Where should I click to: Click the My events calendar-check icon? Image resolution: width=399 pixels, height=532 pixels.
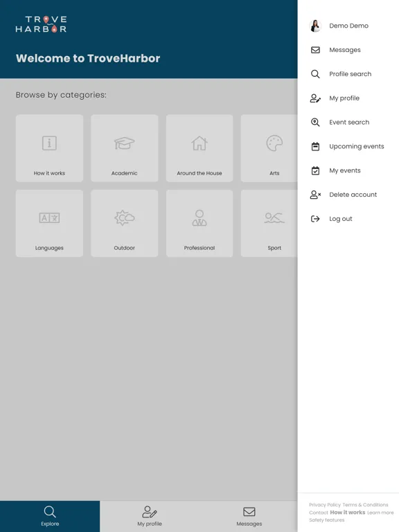click(315, 170)
